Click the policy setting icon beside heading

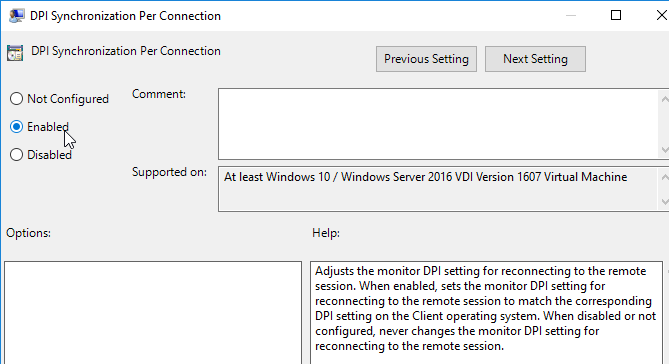click(15, 53)
